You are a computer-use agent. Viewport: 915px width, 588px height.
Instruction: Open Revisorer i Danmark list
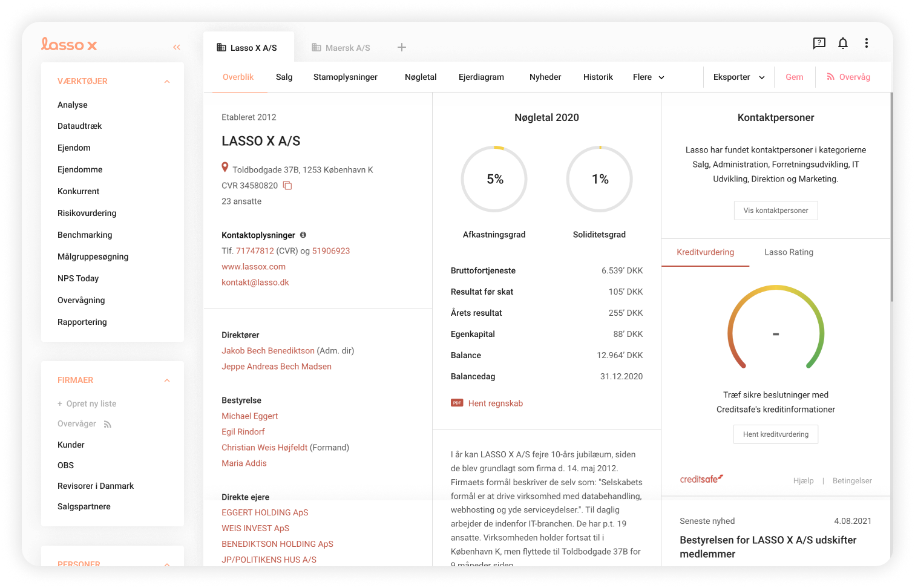point(96,486)
